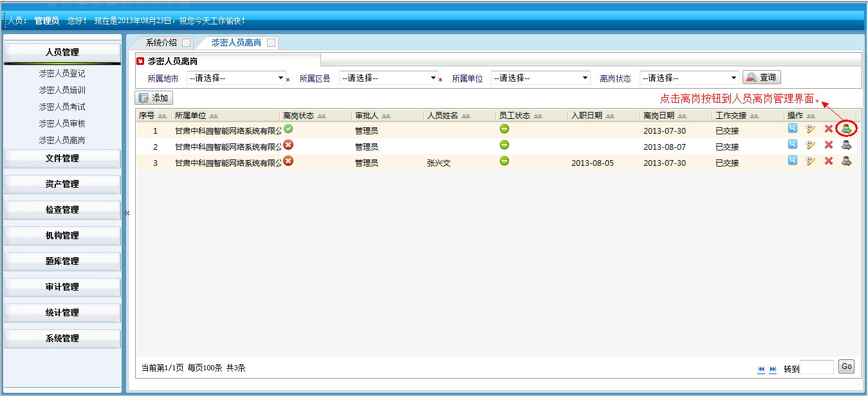Open 涉密人员登记 in sidebar
The height and width of the screenshot is (396, 868).
click(x=62, y=74)
